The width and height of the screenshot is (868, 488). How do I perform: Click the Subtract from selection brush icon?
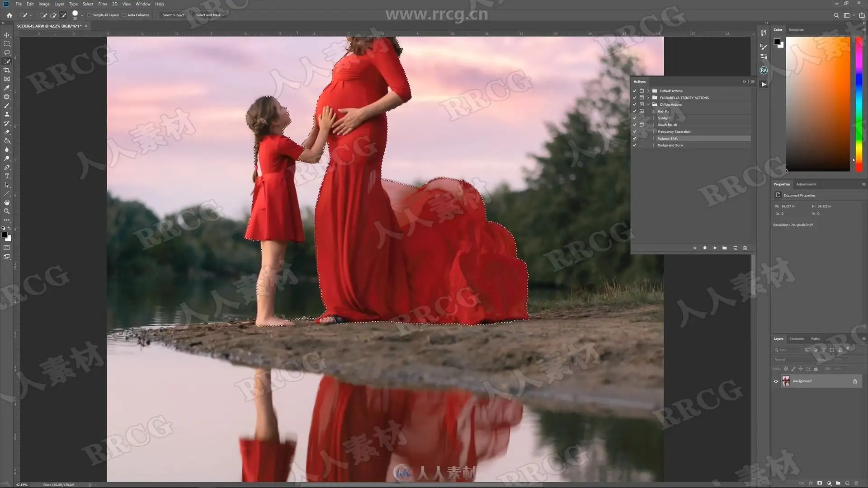click(63, 15)
